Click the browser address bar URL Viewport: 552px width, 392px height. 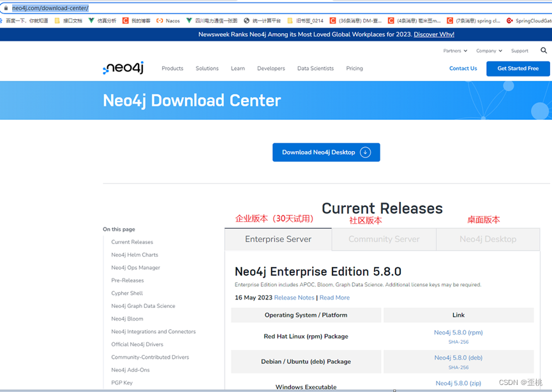point(50,8)
